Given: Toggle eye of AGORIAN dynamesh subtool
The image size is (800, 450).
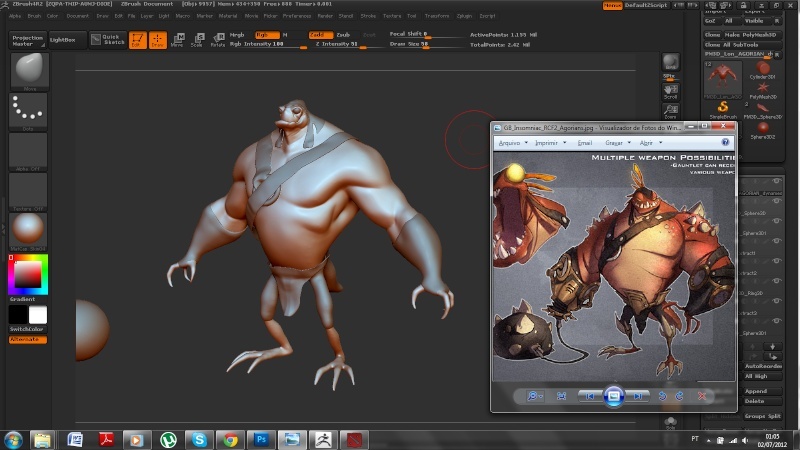Looking at the screenshot, I should coord(777,181).
